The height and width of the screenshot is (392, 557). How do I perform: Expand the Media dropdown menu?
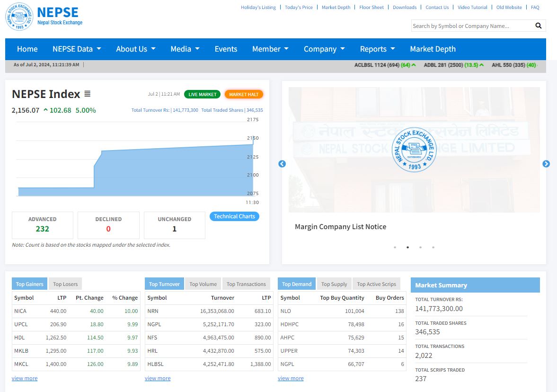[185, 49]
